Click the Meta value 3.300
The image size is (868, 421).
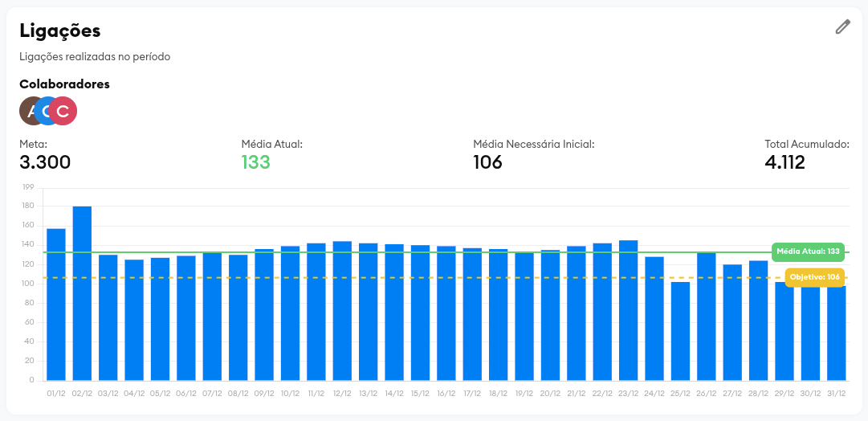[45, 162]
